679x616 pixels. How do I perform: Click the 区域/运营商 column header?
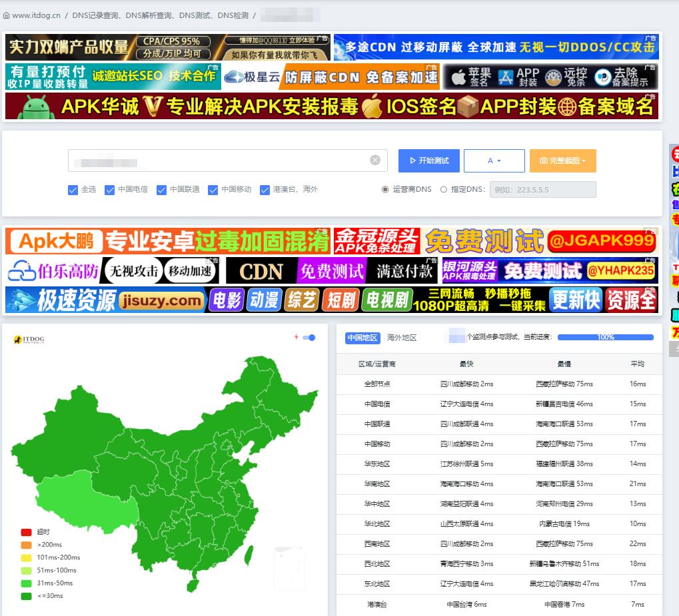point(376,364)
